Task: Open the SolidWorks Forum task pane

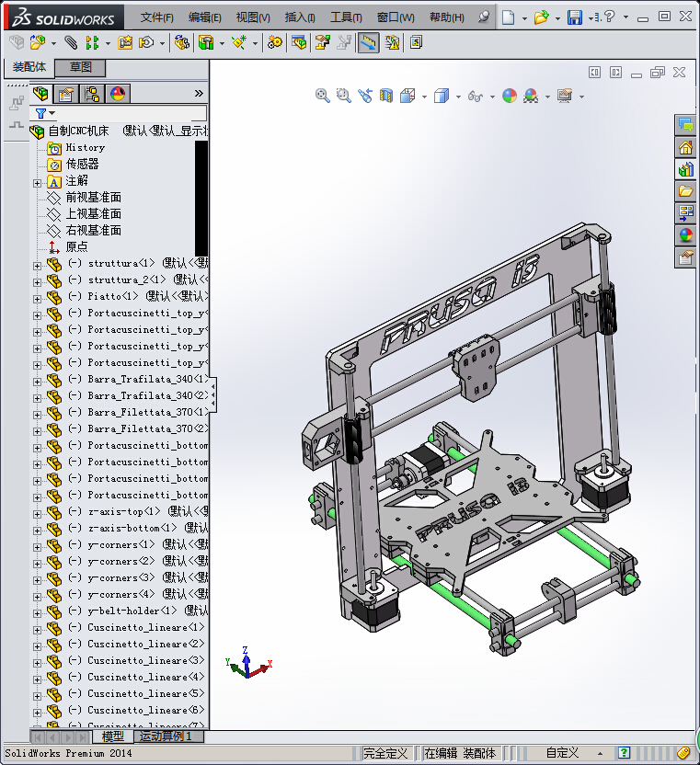Action: [685, 125]
